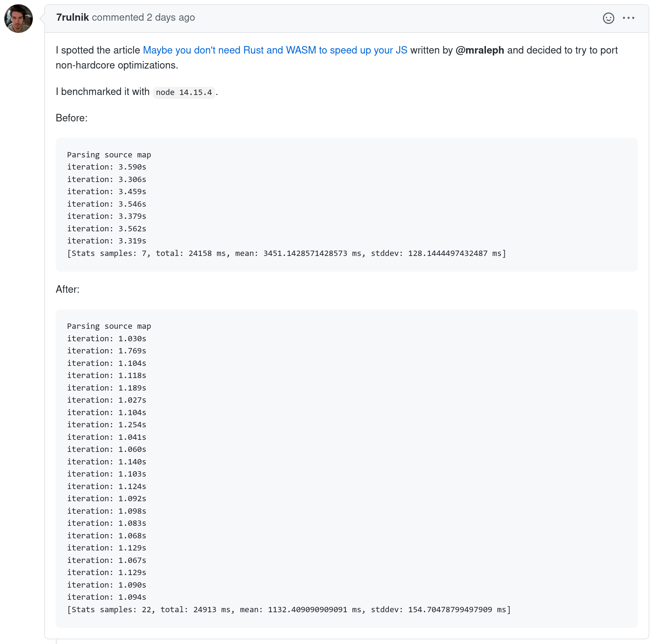Click 7rulnik's profile avatar

click(19, 19)
